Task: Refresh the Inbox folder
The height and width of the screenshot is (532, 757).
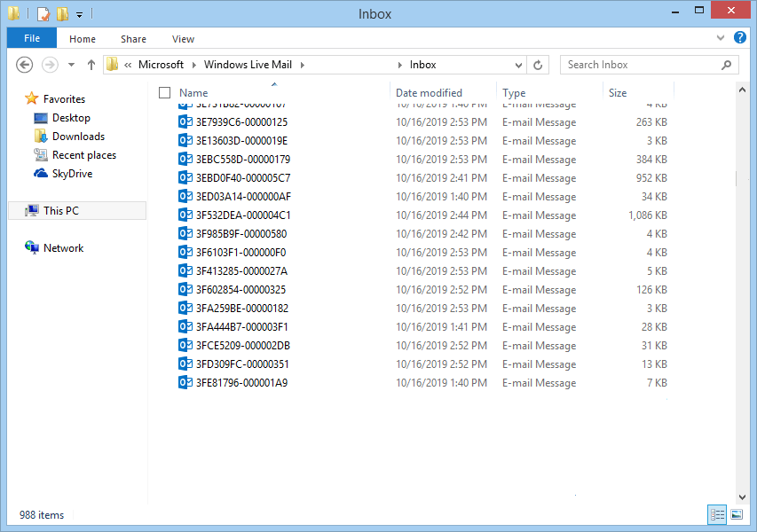Action: [538, 65]
